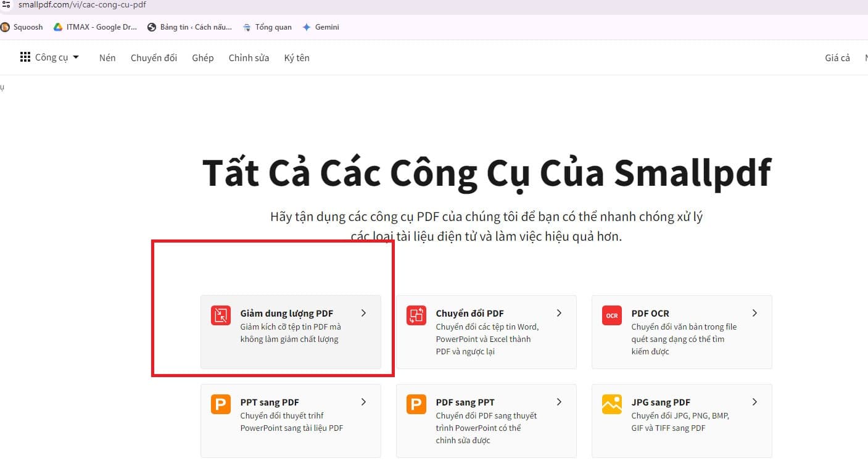This screenshot has width=868, height=466.
Task: Click heading 'Tất Cả Các Công Cụ Của Smallpdf'
Action: [x=487, y=173]
